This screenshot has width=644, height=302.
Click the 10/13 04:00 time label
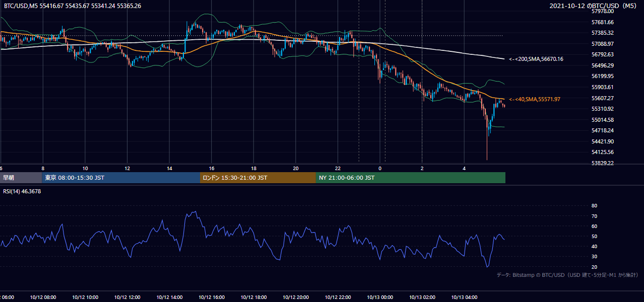point(464,297)
